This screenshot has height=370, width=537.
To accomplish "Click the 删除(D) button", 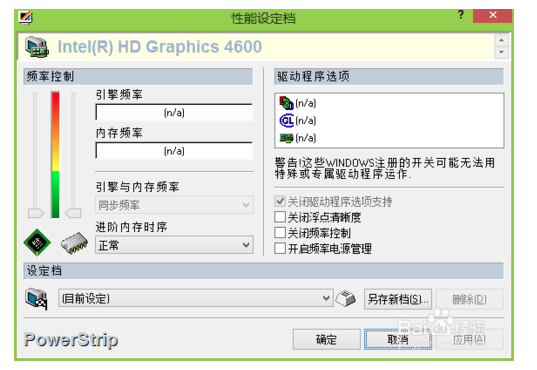I will tap(469, 299).
